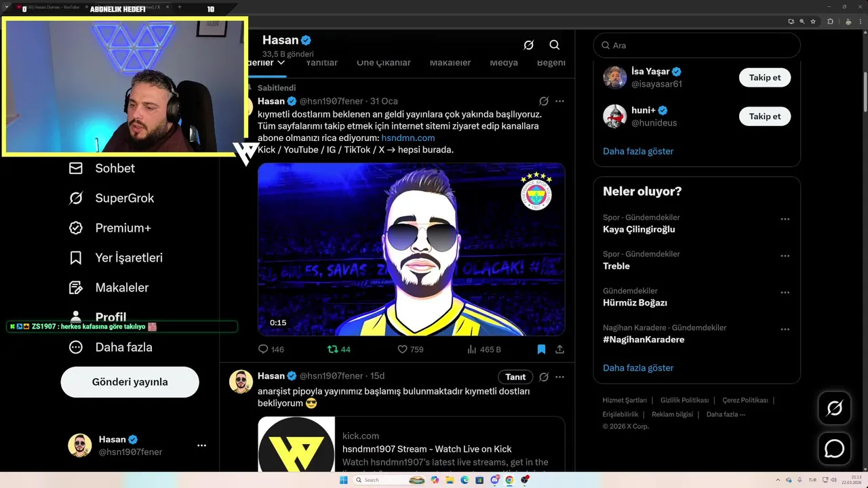This screenshot has height=488, width=868.
Task: Click Daha fazla göster under suggested accounts
Action: tap(638, 151)
